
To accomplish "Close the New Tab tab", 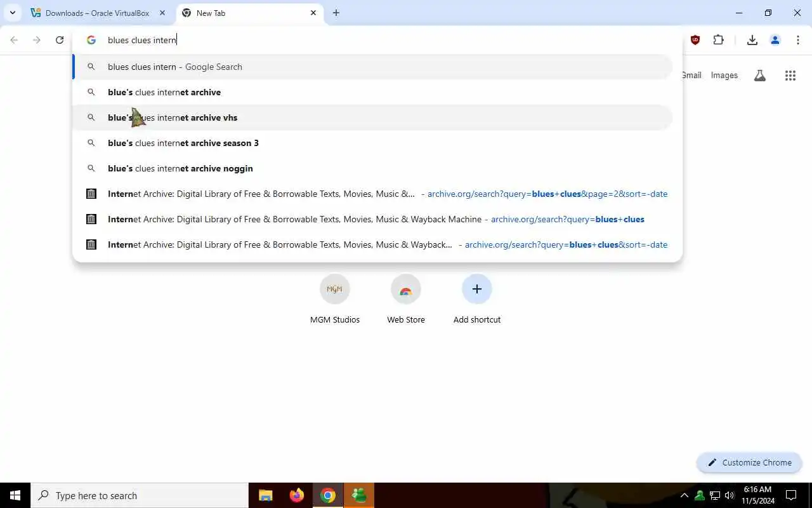I will point(313,13).
